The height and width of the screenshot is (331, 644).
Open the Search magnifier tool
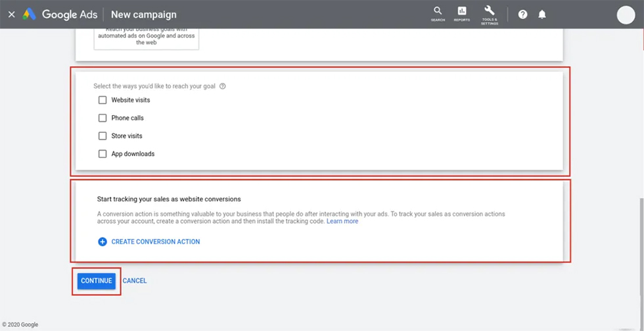(438, 13)
